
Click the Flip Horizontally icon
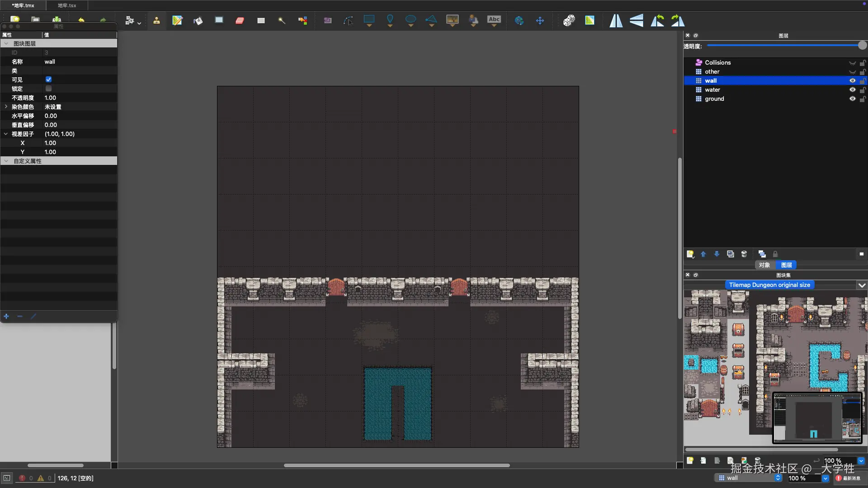click(x=616, y=20)
